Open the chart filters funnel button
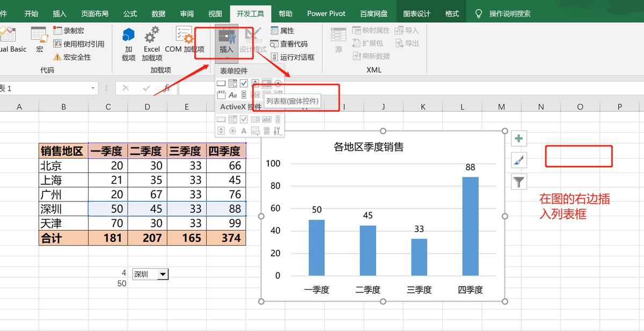Image resolution: width=644 pixels, height=331 pixels. point(518,181)
